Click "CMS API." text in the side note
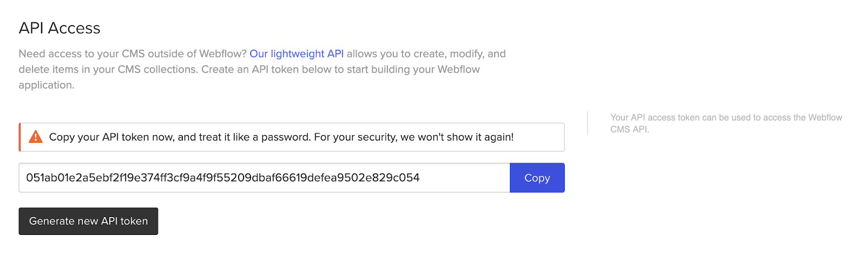 [x=630, y=129]
